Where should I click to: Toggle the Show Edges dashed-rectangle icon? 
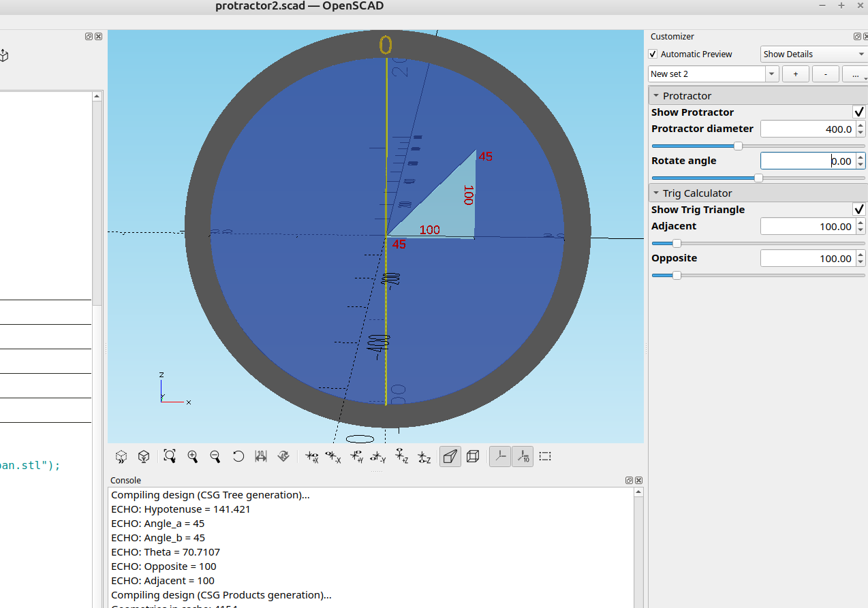click(x=545, y=457)
